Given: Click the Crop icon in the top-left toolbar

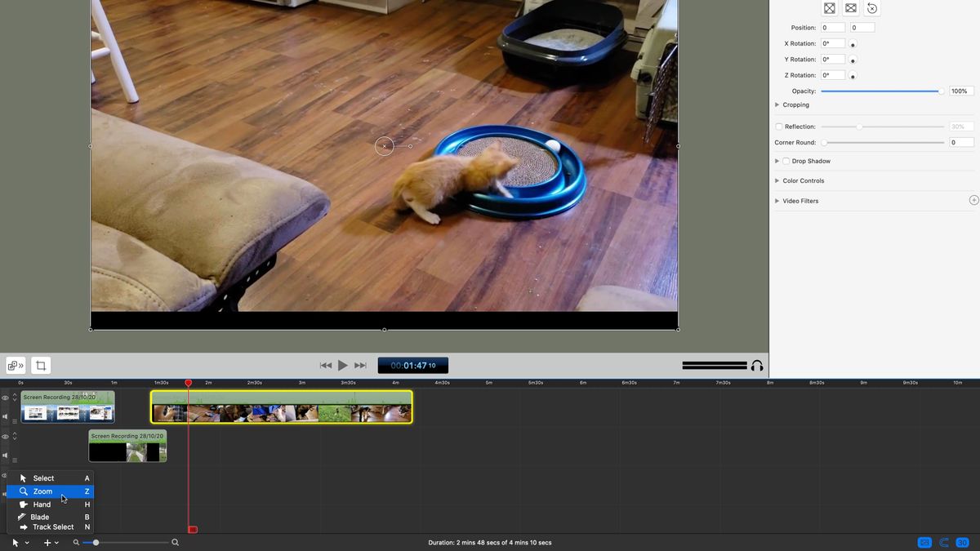Looking at the screenshot, I should point(39,365).
